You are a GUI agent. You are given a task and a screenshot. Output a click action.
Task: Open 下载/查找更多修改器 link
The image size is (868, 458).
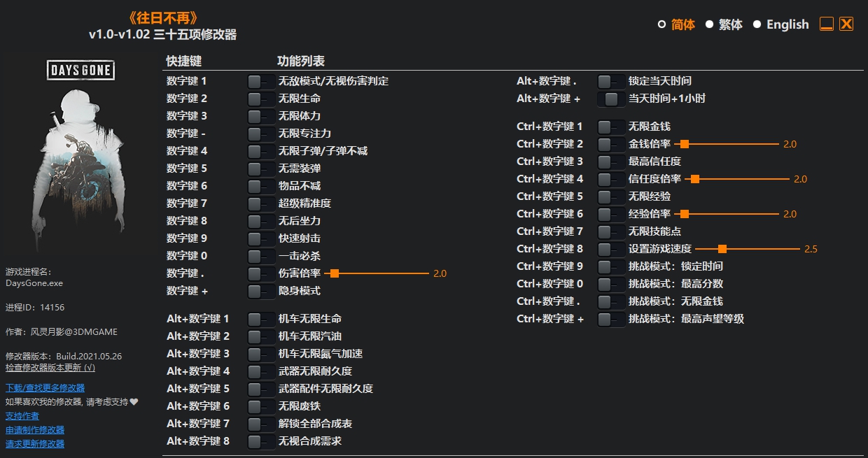(x=43, y=387)
